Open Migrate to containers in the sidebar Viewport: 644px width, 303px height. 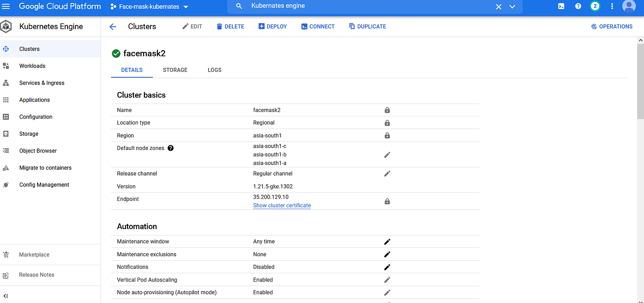pos(50,168)
